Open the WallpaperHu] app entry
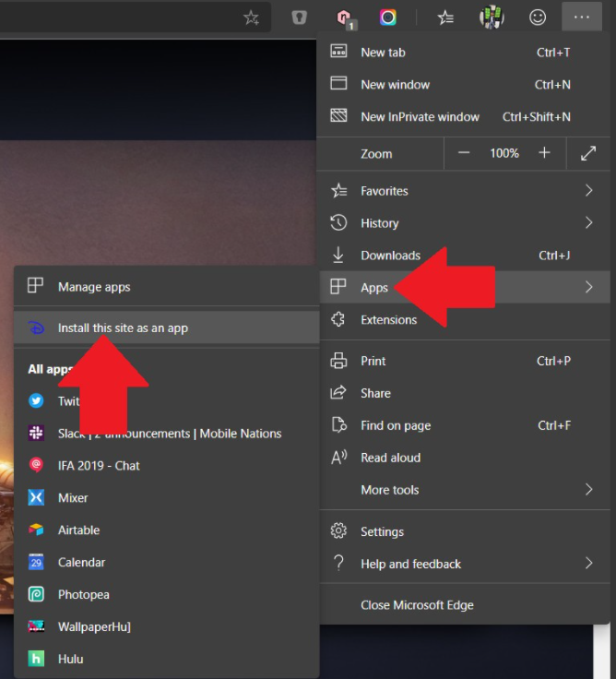The width and height of the screenshot is (616, 679). (167, 626)
